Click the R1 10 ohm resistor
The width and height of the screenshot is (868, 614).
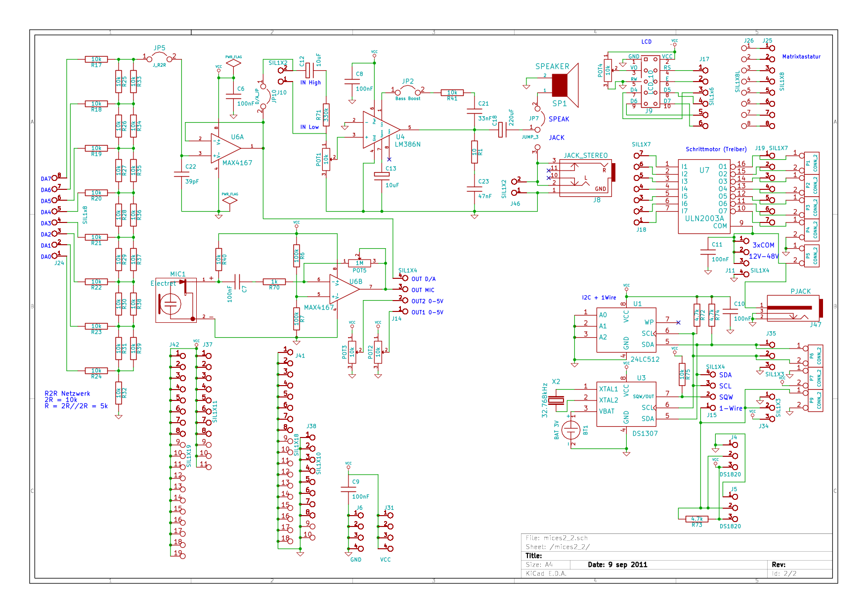click(475, 152)
